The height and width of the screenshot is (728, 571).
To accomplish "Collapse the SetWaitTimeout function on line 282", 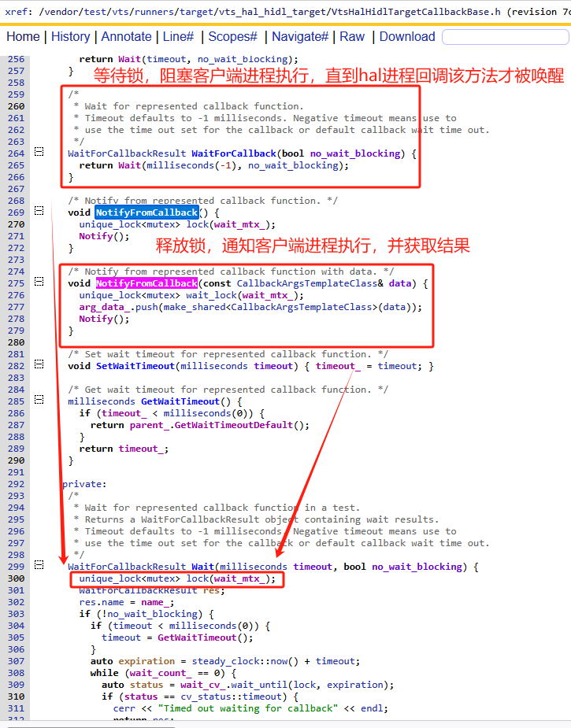I will tap(39, 364).
